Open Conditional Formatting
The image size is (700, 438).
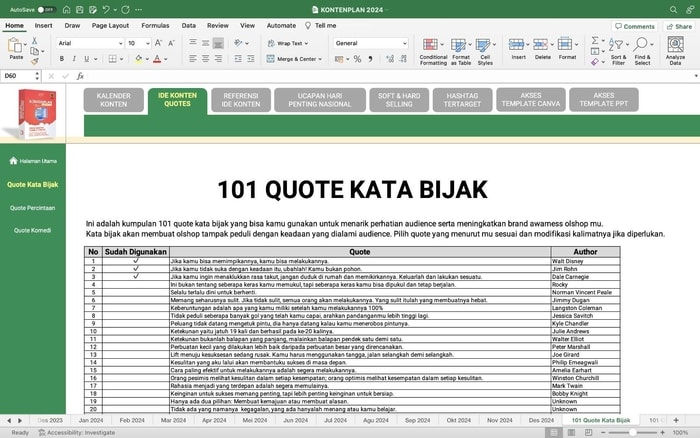[433, 52]
